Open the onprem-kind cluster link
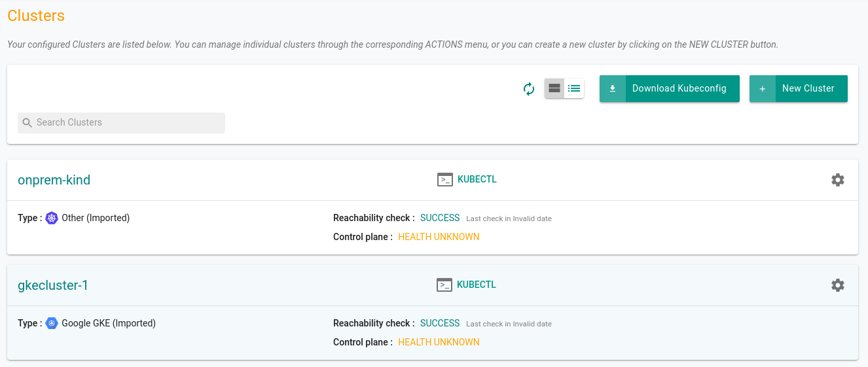The height and width of the screenshot is (367, 868). tap(54, 180)
